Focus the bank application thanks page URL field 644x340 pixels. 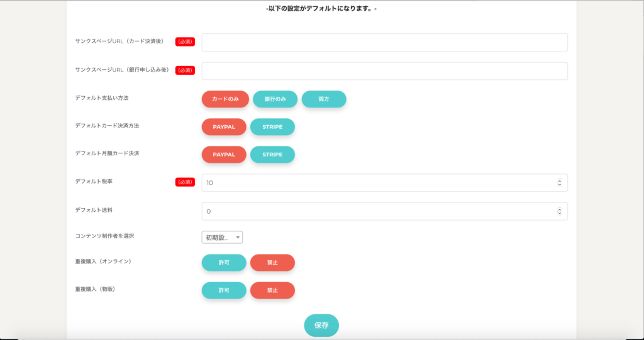384,71
